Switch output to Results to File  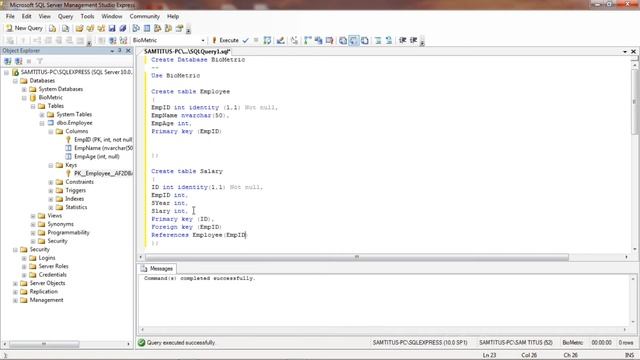tap(364, 40)
